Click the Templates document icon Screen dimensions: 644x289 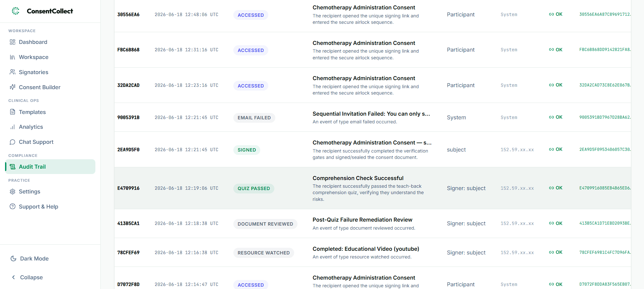pyautogui.click(x=12, y=112)
